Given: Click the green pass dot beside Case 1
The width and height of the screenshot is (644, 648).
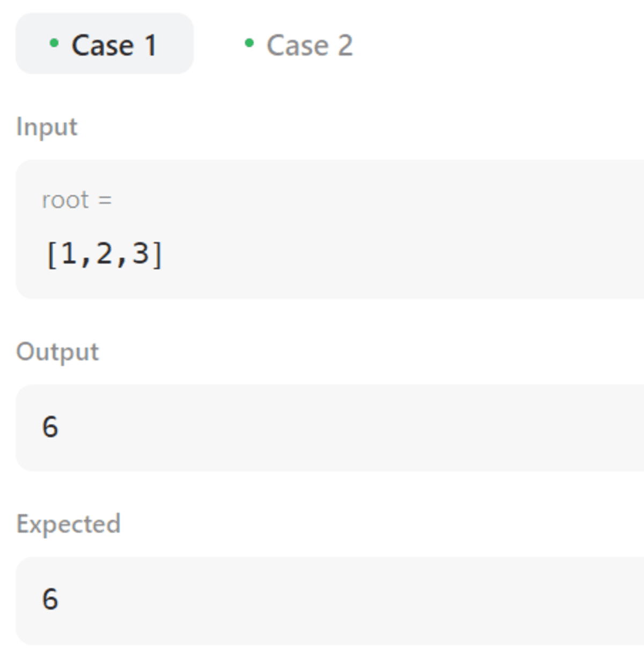Looking at the screenshot, I should tap(54, 43).
